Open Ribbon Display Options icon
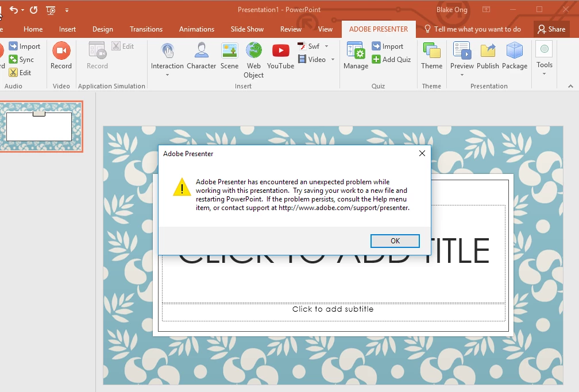The image size is (579, 392). [487, 10]
